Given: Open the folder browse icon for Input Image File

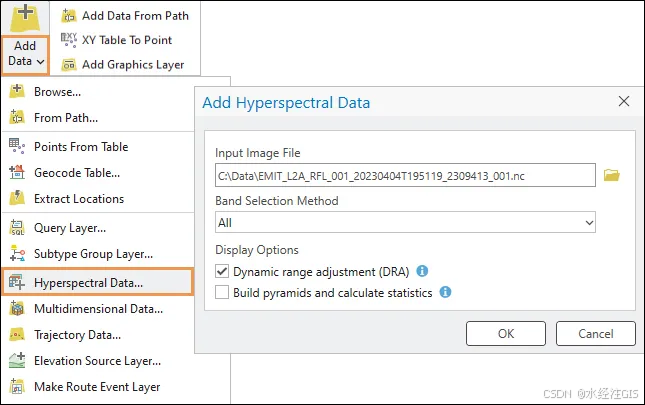Looking at the screenshot, I should click(612, 176).
